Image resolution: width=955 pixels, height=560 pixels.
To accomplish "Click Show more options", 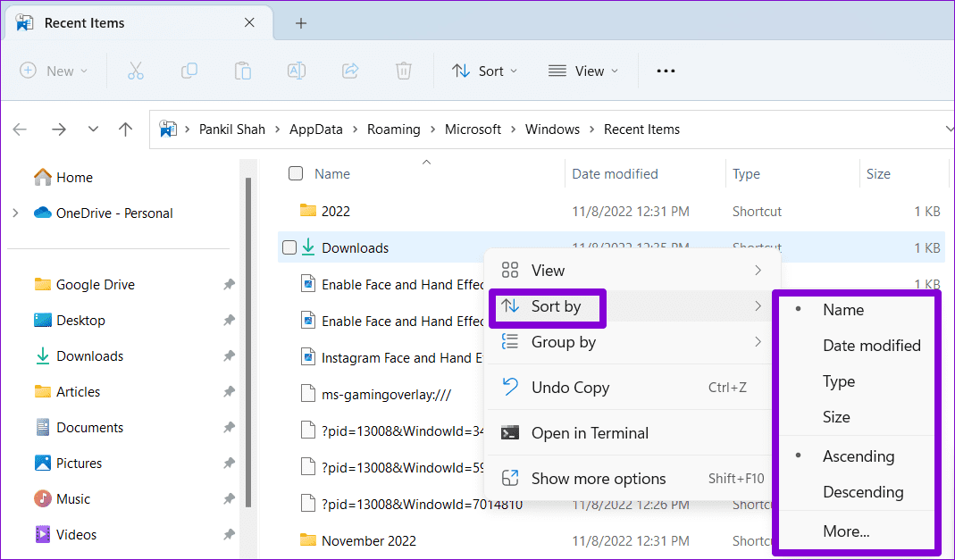I will point(631,479).
